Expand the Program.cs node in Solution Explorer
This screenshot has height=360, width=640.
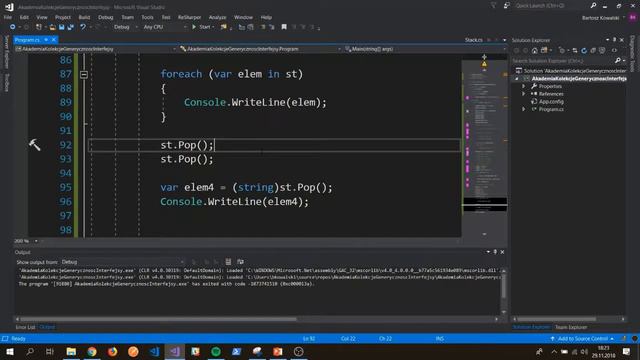tap(524, 109)
